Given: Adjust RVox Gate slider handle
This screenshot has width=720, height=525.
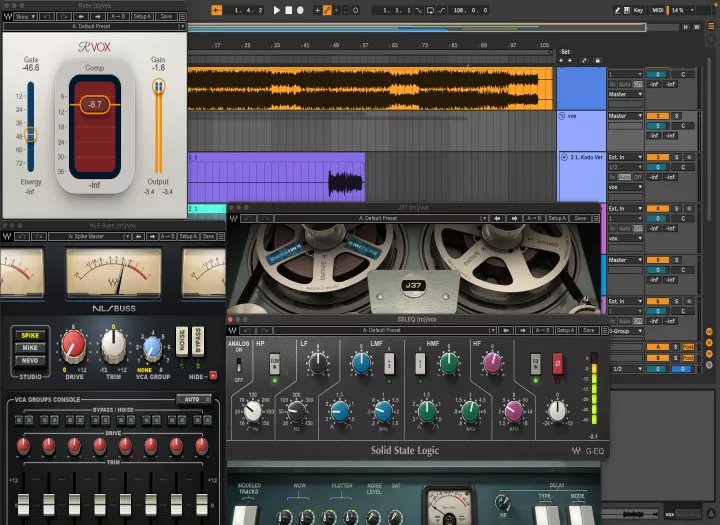Looking at the screenshot, I should [30, 135].
